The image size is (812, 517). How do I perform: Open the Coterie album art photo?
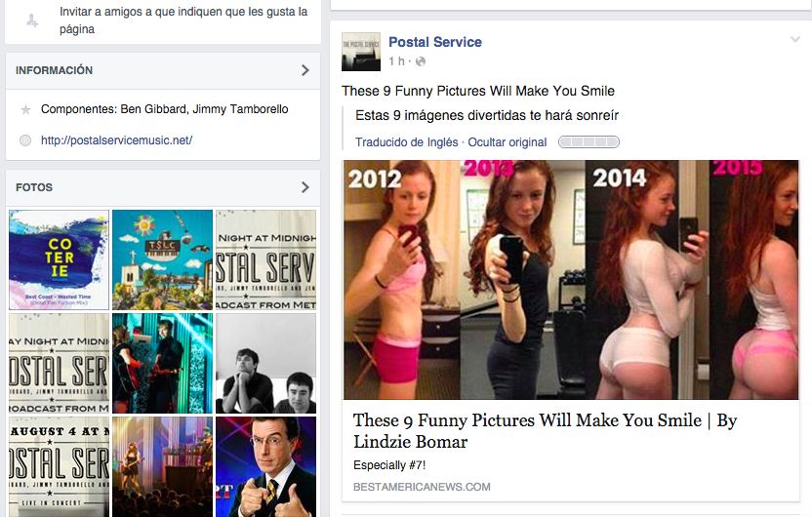[59, 259]
